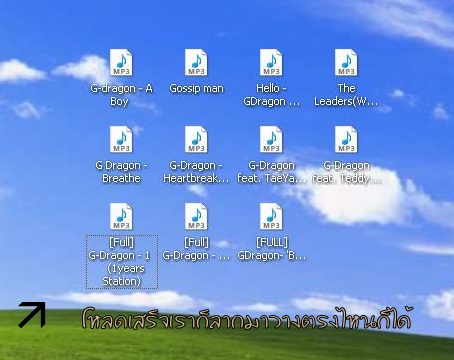Screen dimensions: 454x360
Task: Select 'The Leaders(W...' MP3 file icon
Action: (346, 63)
